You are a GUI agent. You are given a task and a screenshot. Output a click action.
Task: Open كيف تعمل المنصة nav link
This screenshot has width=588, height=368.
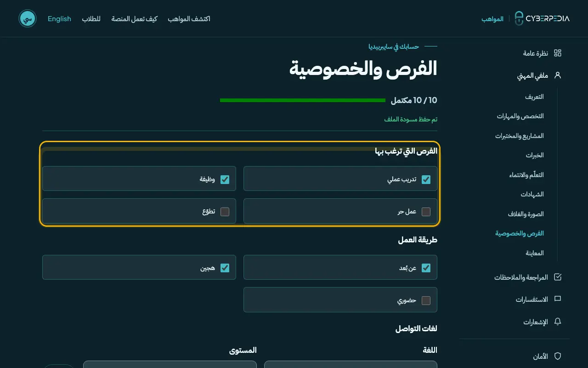click(134, 19)
